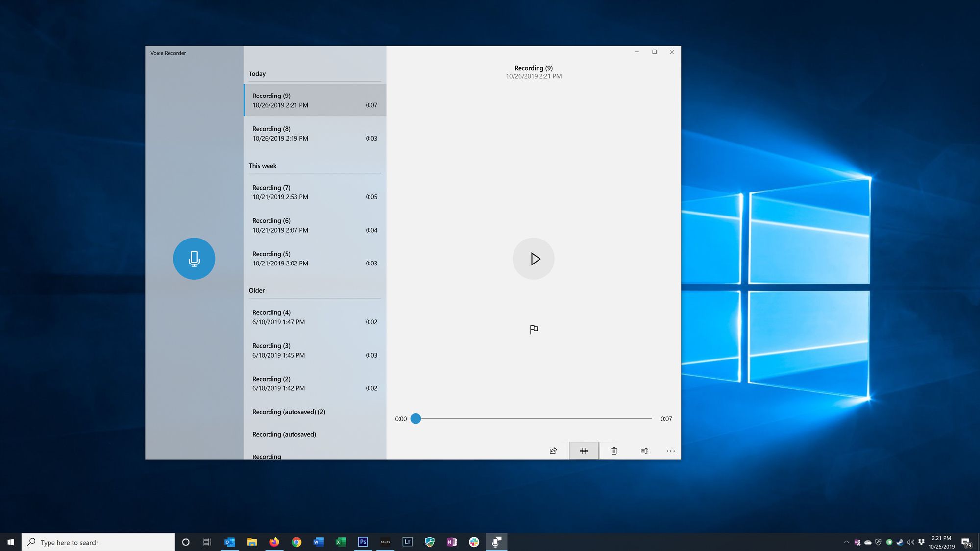Click the rename recording icon

point(644,451)
